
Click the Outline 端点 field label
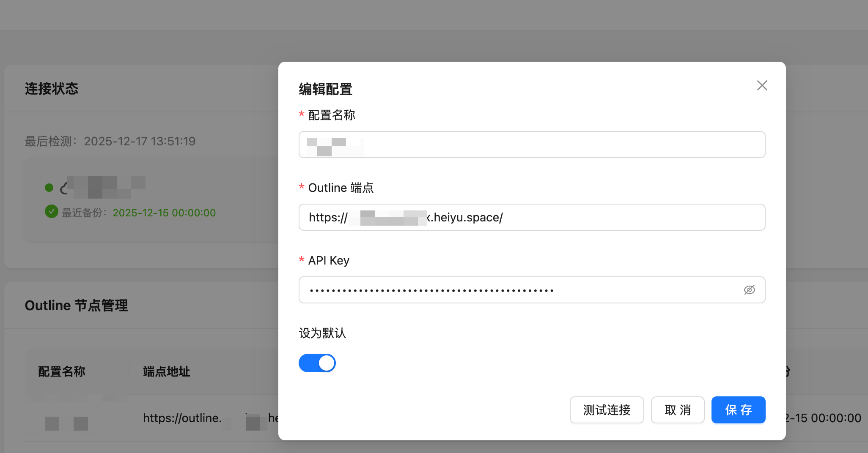[341, 188]
